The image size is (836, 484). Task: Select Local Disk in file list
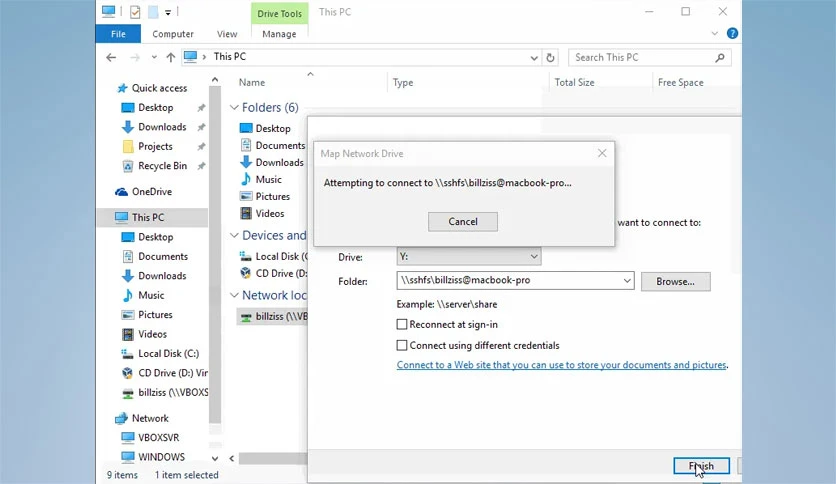(x=281, y=256)
